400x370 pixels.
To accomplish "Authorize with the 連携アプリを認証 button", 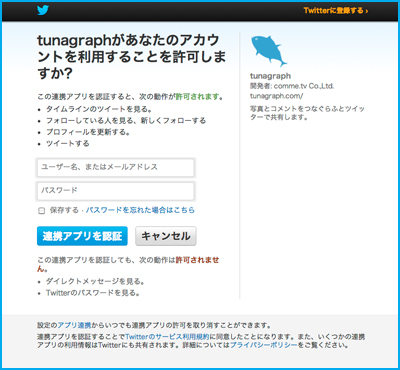I will pyautogui.click(x=82, y=236).
